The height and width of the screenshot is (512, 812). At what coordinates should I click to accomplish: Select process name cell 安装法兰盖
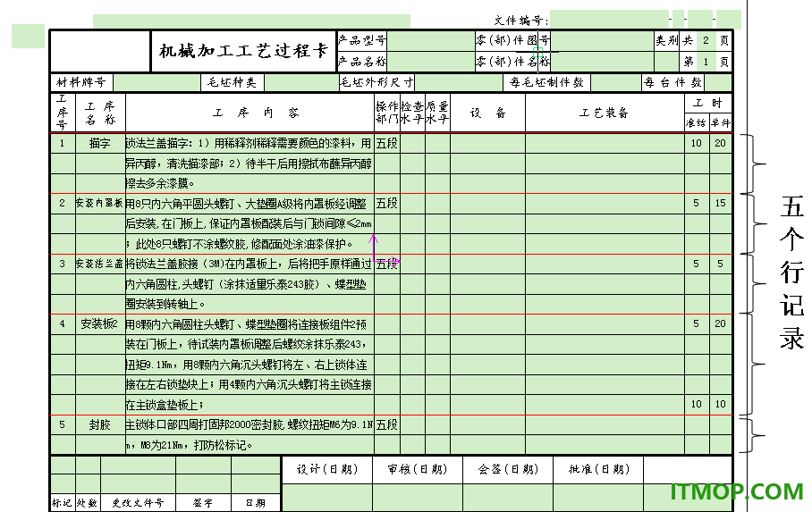click(100, 264)
